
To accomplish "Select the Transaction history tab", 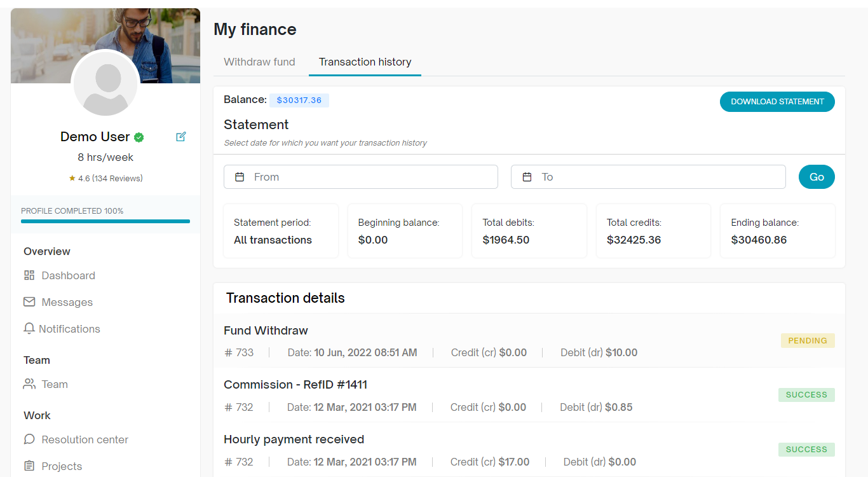I will [365, 62].
